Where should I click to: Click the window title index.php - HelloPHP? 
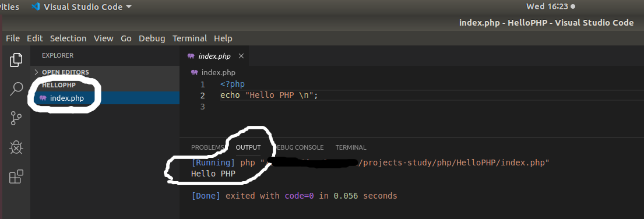546,23
